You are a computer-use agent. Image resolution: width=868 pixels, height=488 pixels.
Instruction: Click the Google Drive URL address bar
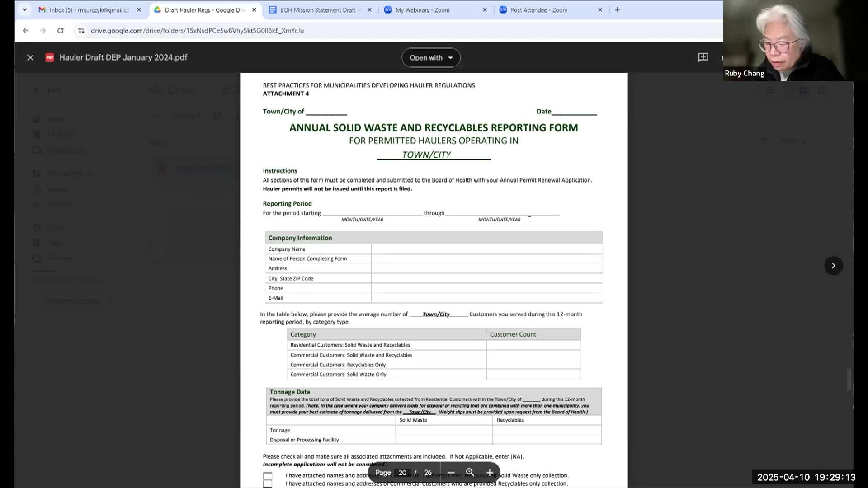coord(197,31)
